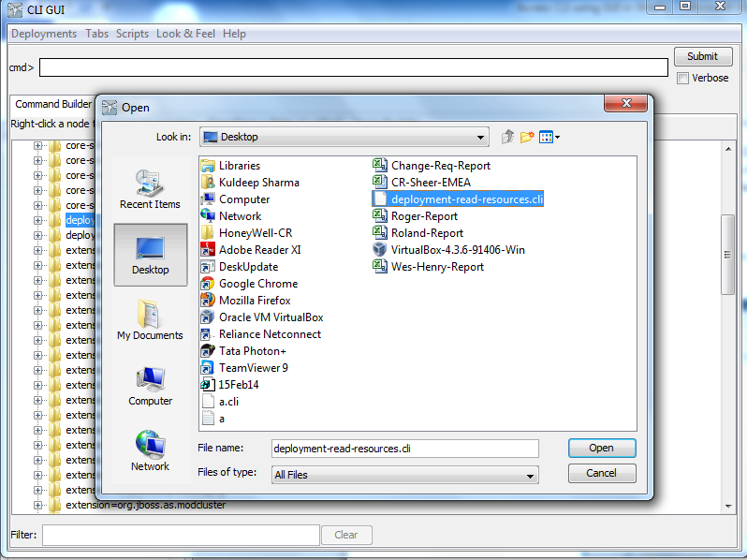Select the a.cli file
The height and width of the screenshot is (560, 747).
[x=220, y=402]
